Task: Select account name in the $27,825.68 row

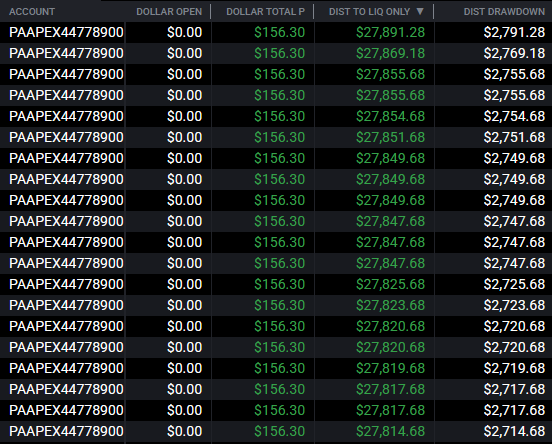Action: point(66,284)
